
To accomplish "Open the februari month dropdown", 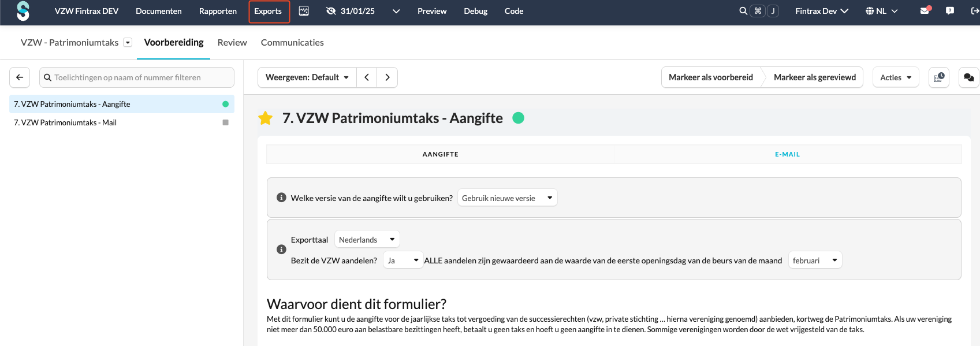I will click(x=815, y=261).
